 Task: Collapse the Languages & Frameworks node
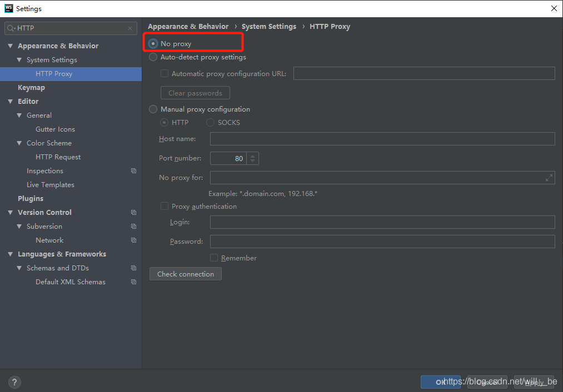(11, 254)
